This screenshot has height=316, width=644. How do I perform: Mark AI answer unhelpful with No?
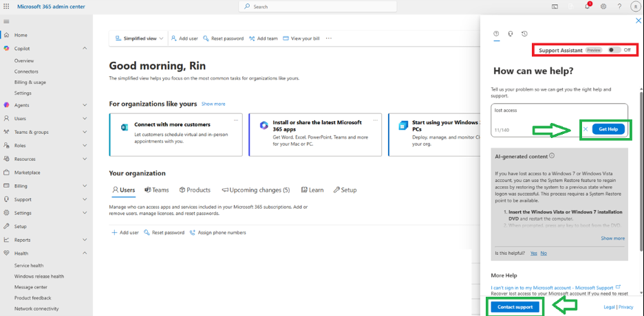pyautogui.click(x=544, y=253)
